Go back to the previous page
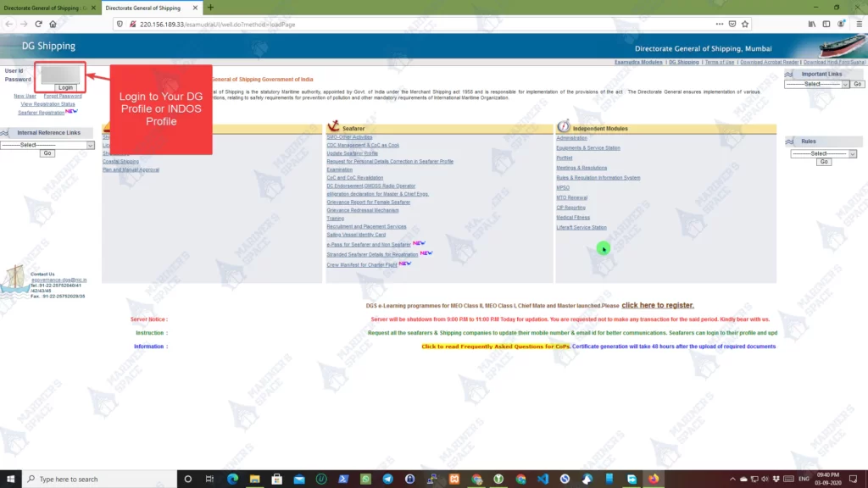This screenshot has width=868, height=488. (x=8, y=25)
